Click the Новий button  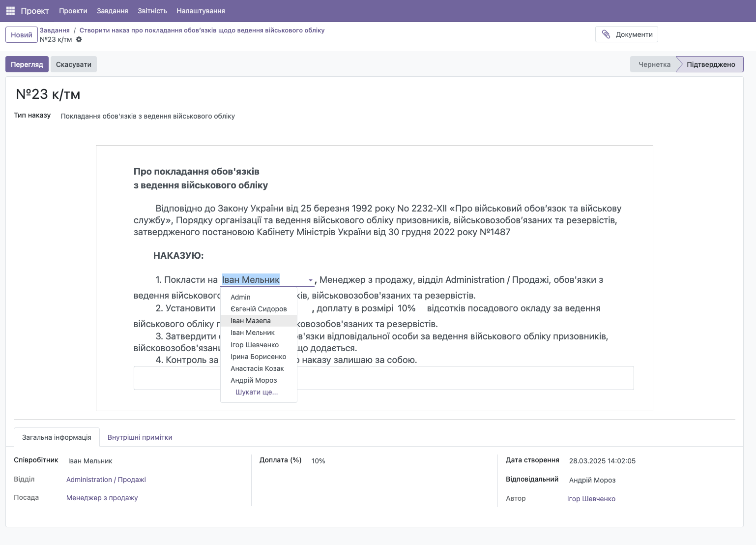click(x=22, y=35)
